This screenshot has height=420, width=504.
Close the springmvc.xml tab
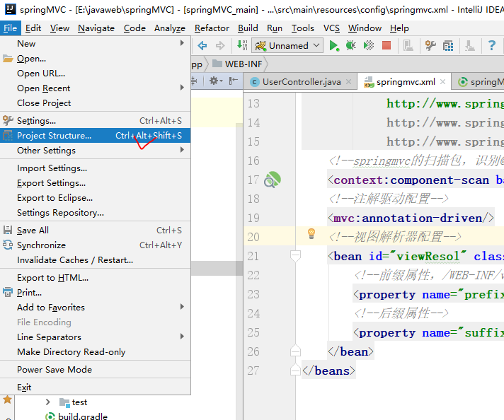(x=442, y=82)
